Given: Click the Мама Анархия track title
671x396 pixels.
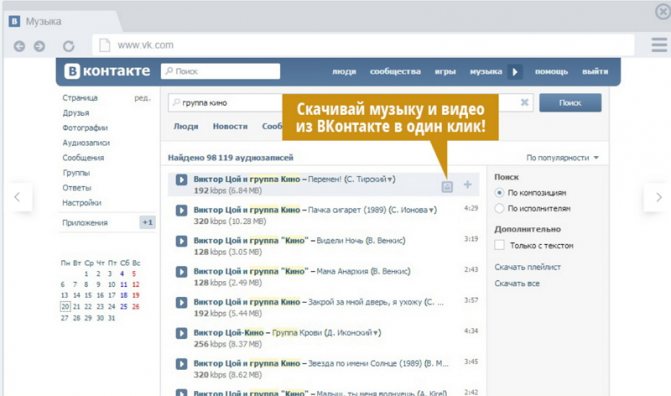Looking at the screenshot, I should [x=339, y=271].
